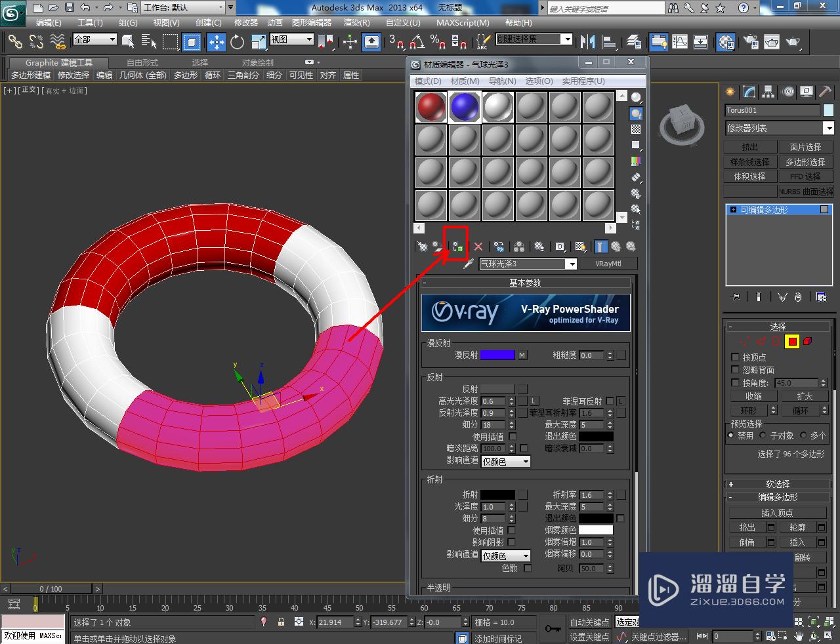Image resolution: width=840 pixels, height=644 pixels.
Task: Click Get Material icon in Material Editor
Action: (x=423, y=247)
